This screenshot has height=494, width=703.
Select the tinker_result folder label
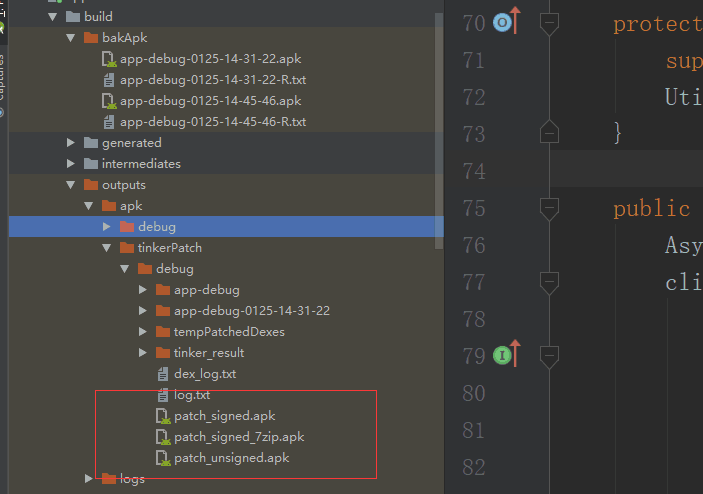click(x=209, y=353)
